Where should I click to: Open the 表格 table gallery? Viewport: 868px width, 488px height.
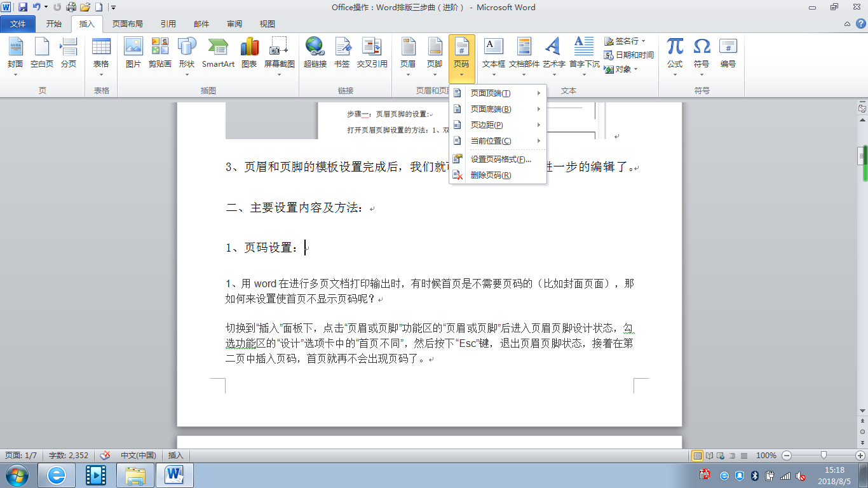click(101, 57)
